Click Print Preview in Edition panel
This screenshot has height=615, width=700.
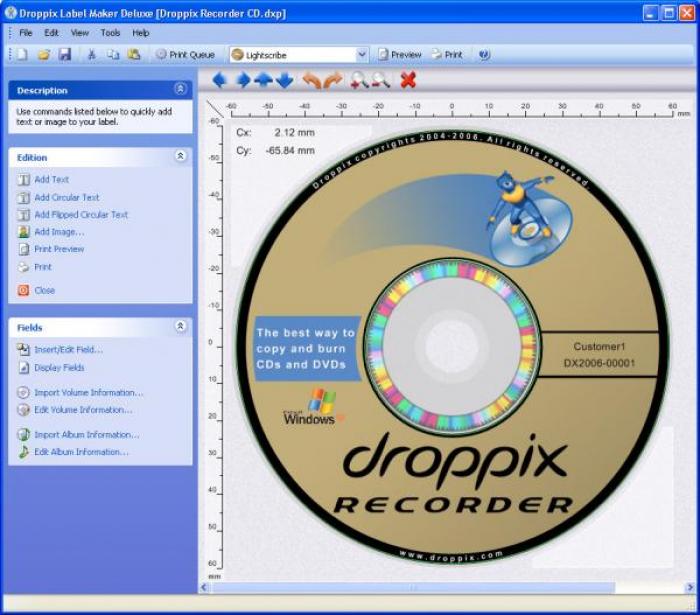pyautogui.click(x=59, y=249)
